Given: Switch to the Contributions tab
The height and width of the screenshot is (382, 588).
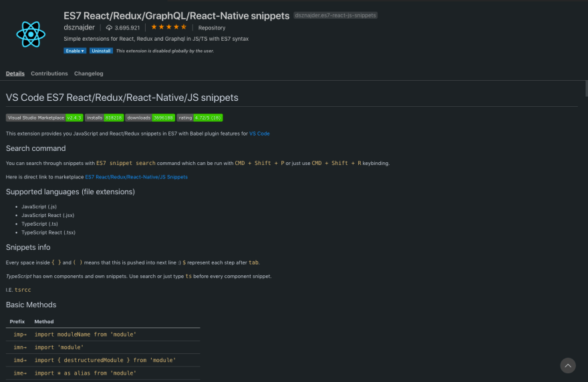Looking at the screenshot, I should pyautogui.click(x=49, y=73).
